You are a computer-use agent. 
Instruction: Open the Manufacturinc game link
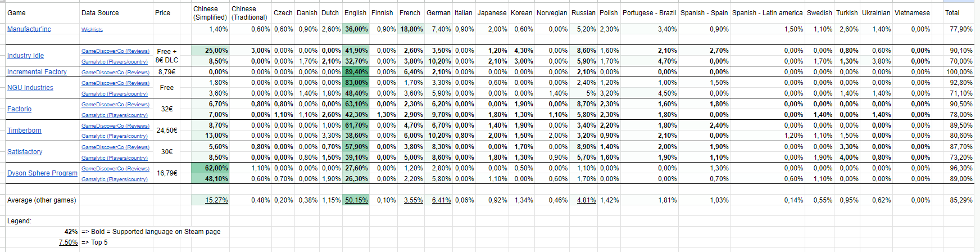29,29
